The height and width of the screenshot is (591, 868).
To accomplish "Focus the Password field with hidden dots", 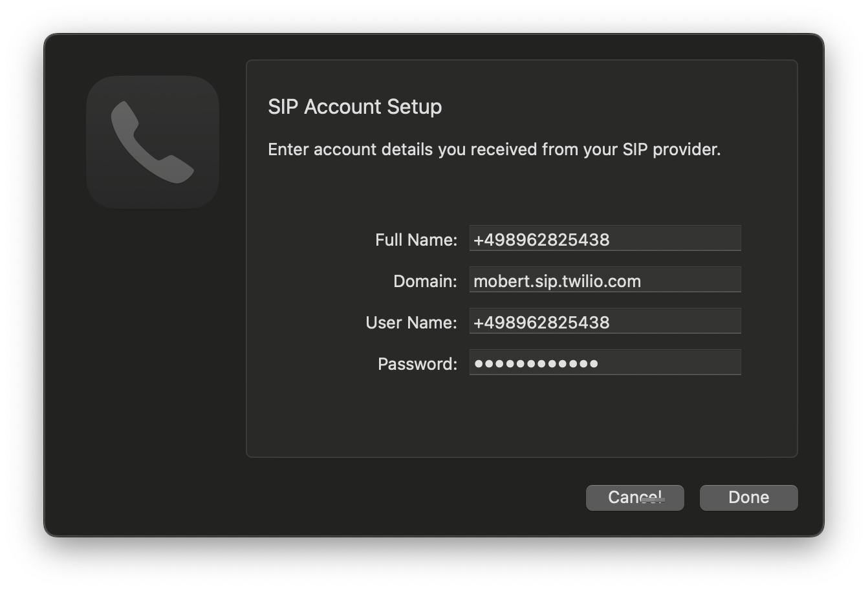I will [x=605, y=363].
